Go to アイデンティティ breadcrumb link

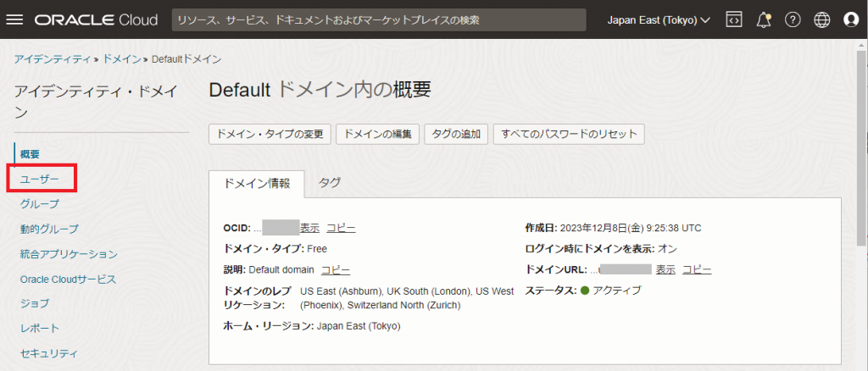pyautogui.click(x=52, y=58)
